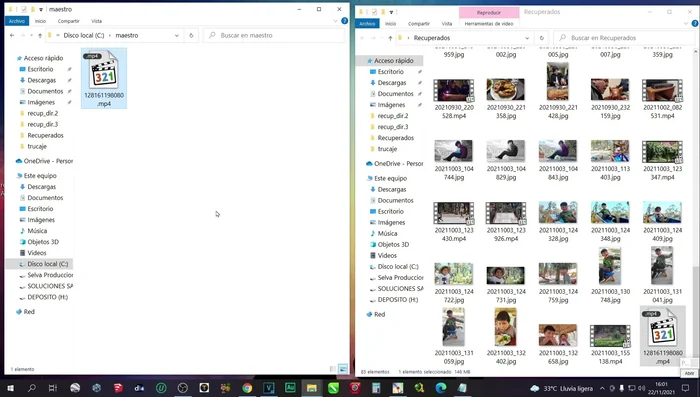Click the taskbar clock showing 16:01
This screenshot has width=700, height=397.
662,388
